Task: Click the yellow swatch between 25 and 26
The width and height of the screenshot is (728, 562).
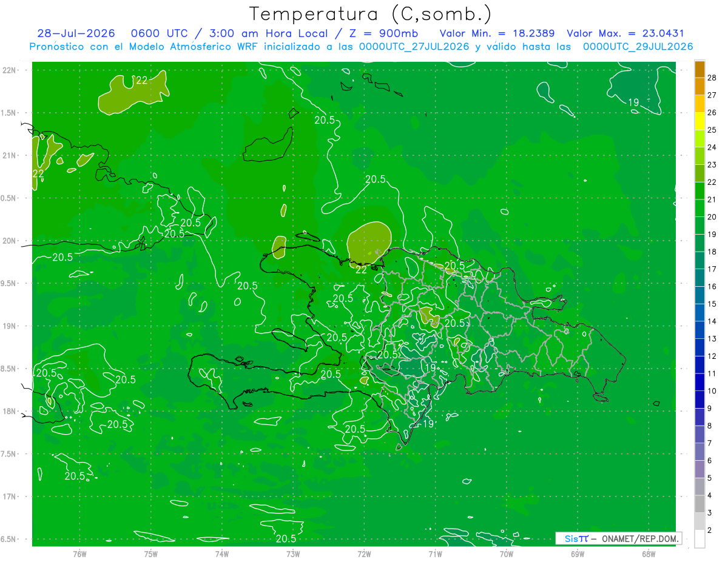Action: tap(699, 121)
